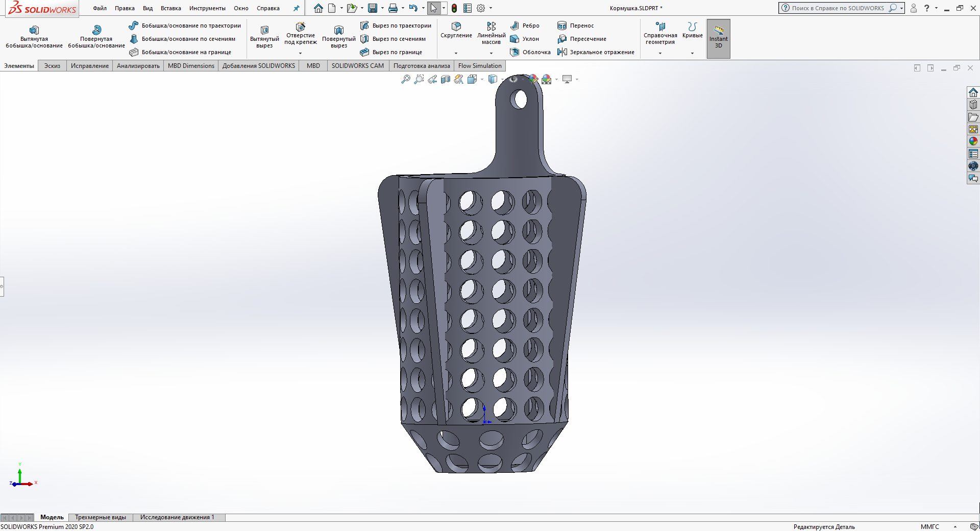Image resolution: width=980 pixels, height=531 pixels.
Task: Toggle the Hide/Show Items eye icon
Action: [513, 79]
